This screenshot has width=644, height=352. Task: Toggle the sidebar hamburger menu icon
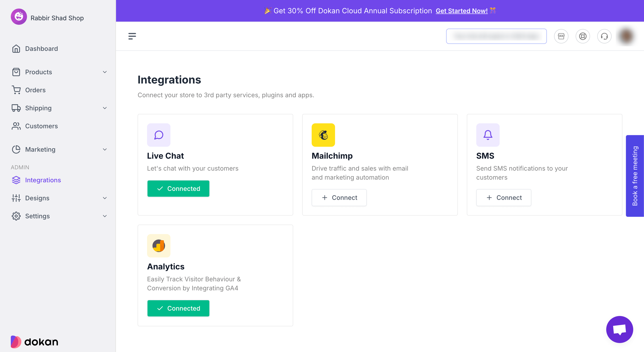point(132,36)
